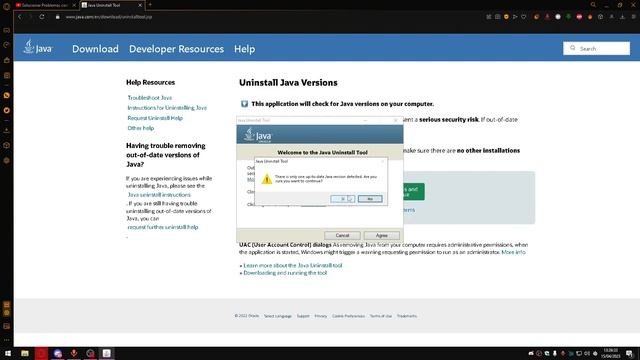Open Cookie Preferences in page footer

[348, 316]
